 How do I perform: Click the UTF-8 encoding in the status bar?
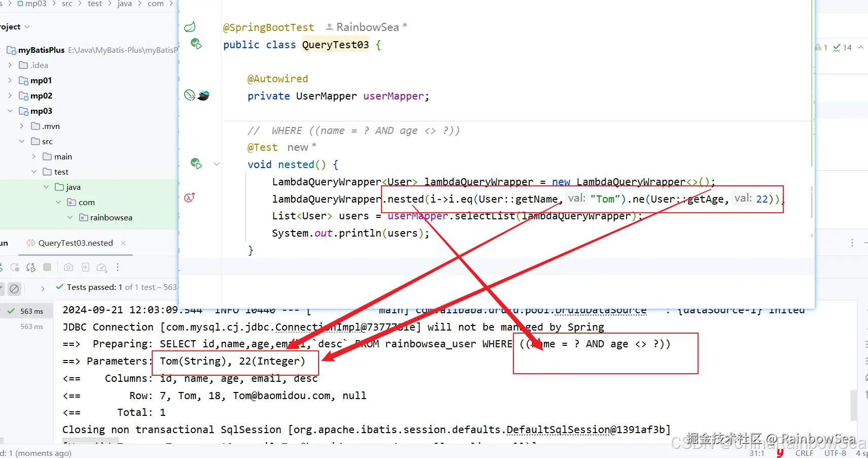(x=835, y=453)
